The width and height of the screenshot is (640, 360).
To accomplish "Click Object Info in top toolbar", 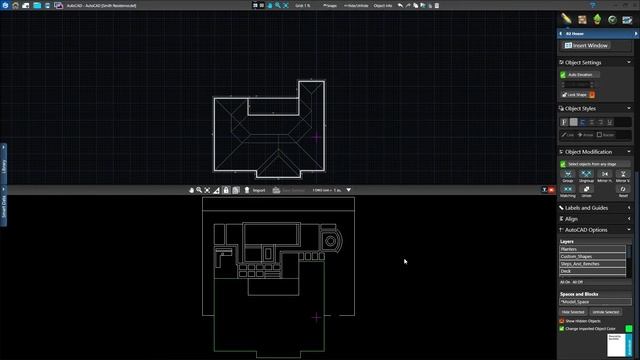I will (x=383, y=6).
